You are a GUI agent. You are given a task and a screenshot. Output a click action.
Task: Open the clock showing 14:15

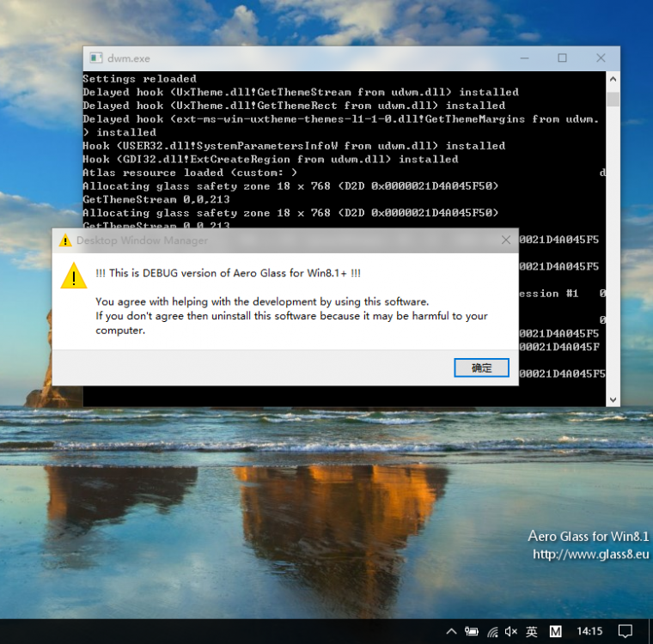[x=589, y=631]
